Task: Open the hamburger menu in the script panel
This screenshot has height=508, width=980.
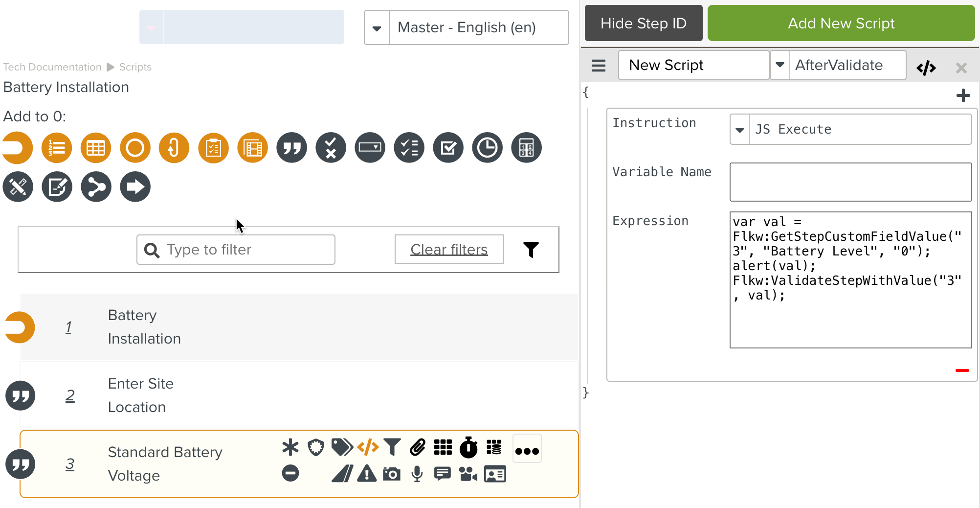Action: point(598,66)
